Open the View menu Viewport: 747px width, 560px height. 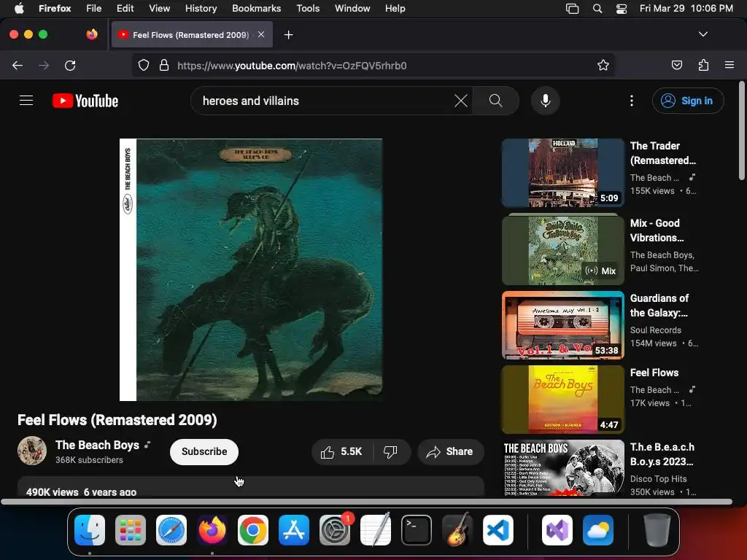coord(159,8)
